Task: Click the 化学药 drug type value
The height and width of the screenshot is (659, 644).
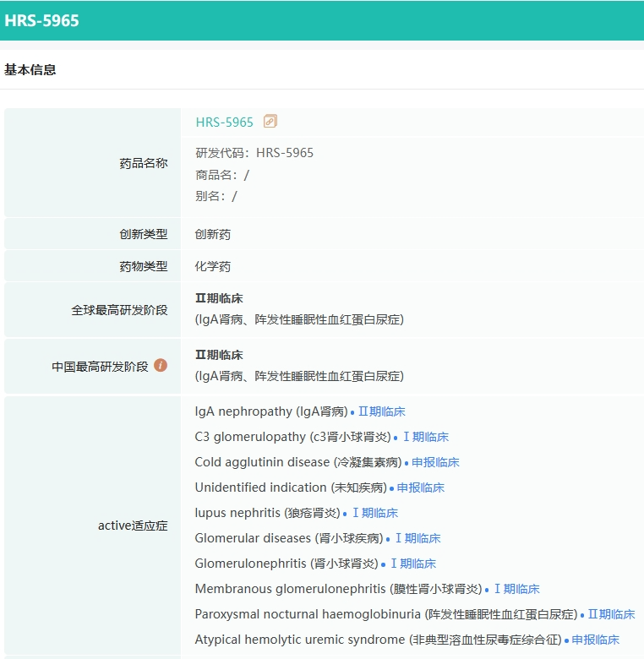Action: click(x=213, y=266)
